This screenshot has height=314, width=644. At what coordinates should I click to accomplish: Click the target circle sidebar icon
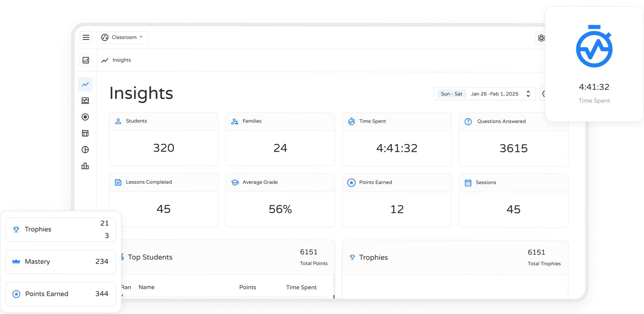pyautogui.click(x=85, y=117)
